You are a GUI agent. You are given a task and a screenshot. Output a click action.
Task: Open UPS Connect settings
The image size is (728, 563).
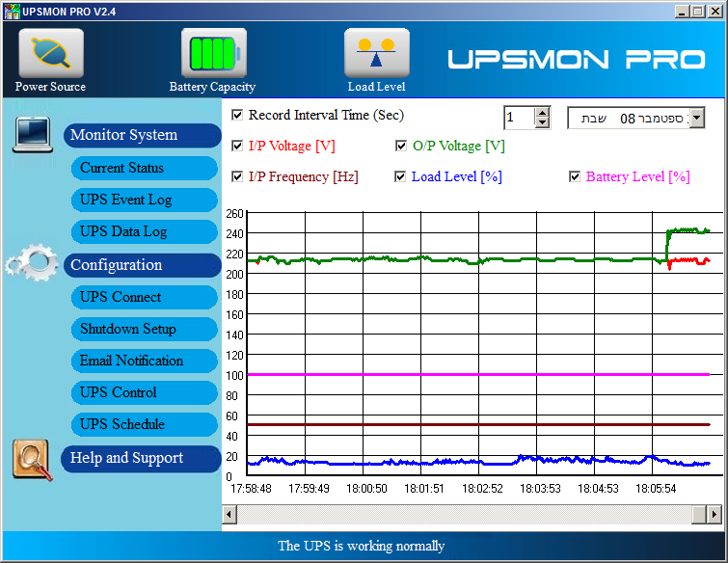point(144,297)
